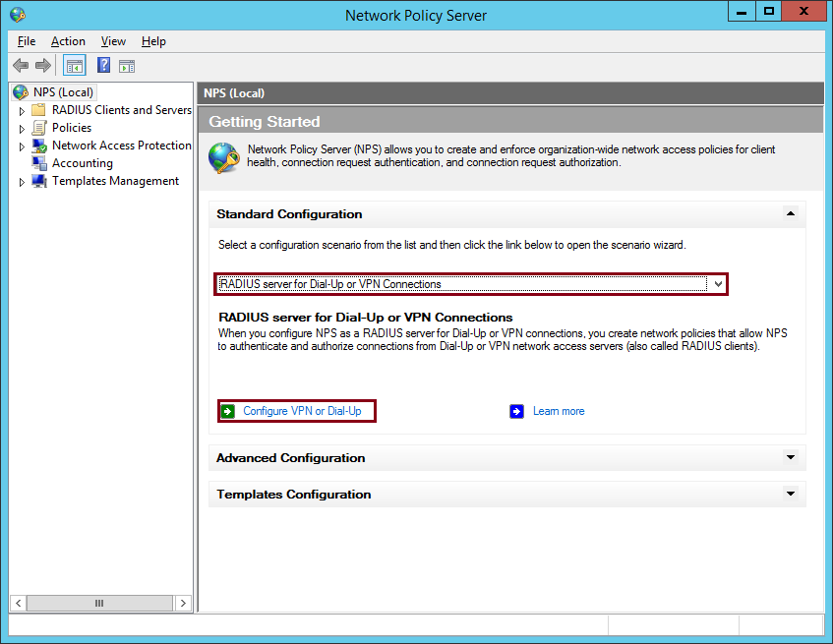Click the Back arrow toolbar icon
This screenshot has width=833, height=644.
click(21, 66)
